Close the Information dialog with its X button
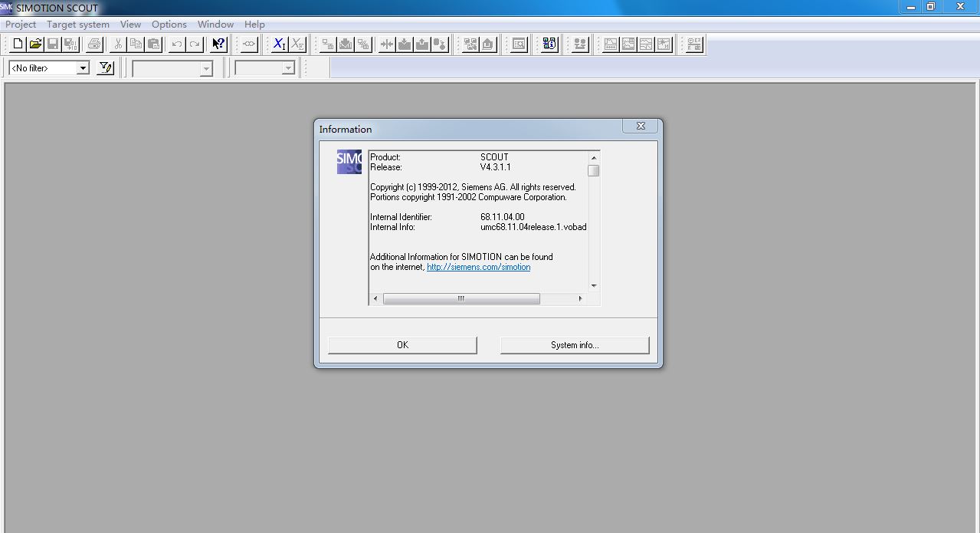The image size is (980, 533). (641, 127)
